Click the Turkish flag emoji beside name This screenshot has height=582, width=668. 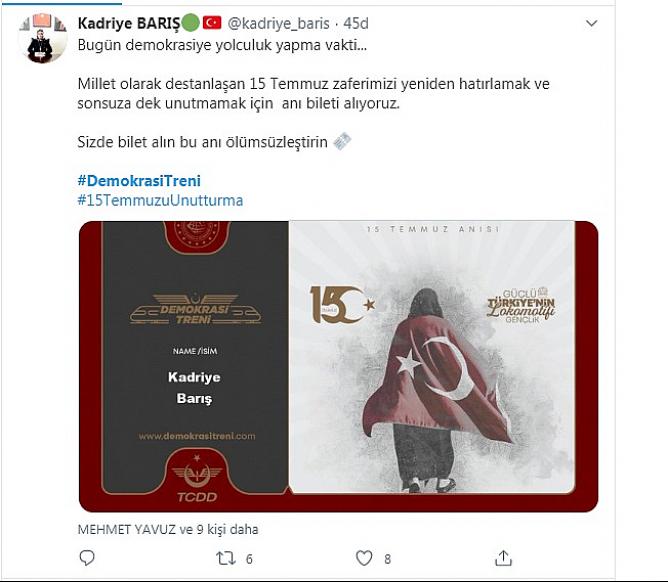[x=212, y=23]
